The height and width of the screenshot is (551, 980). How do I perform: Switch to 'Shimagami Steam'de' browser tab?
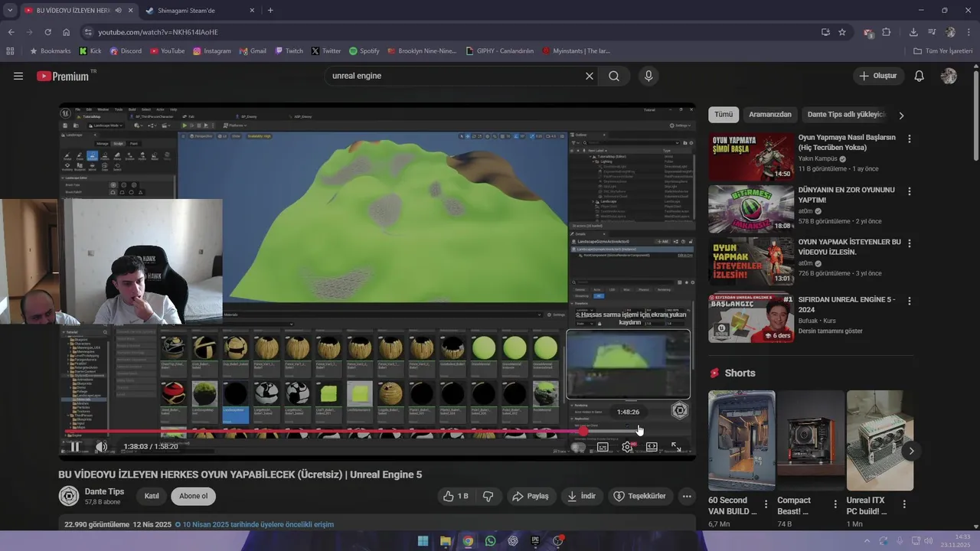click(x=199, y=11)
